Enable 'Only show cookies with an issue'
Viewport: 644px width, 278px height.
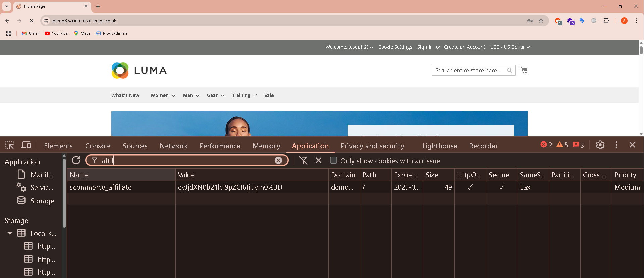[x=333, y=160]
